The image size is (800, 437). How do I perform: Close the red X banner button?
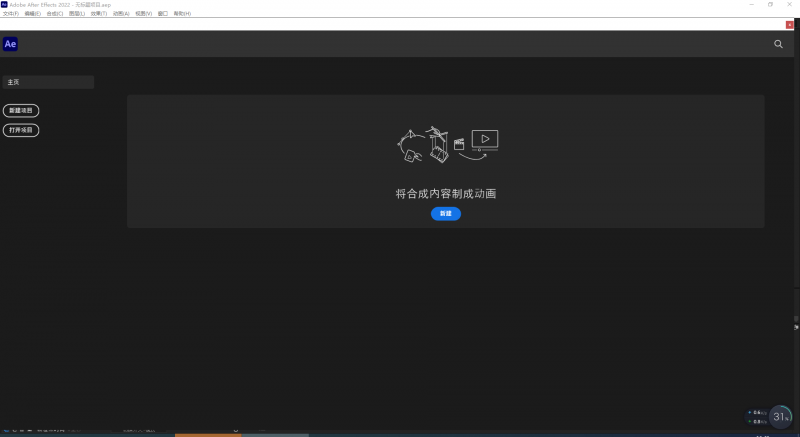789,24
